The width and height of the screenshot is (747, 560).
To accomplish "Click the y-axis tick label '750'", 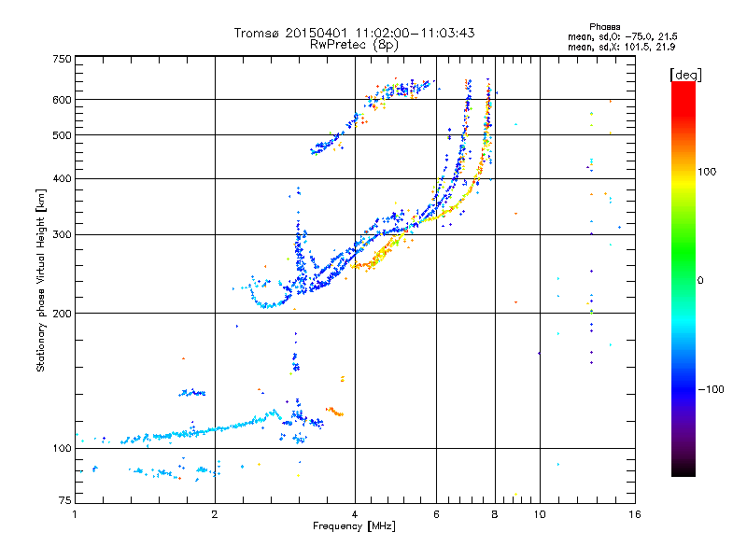I will (62, 59).
